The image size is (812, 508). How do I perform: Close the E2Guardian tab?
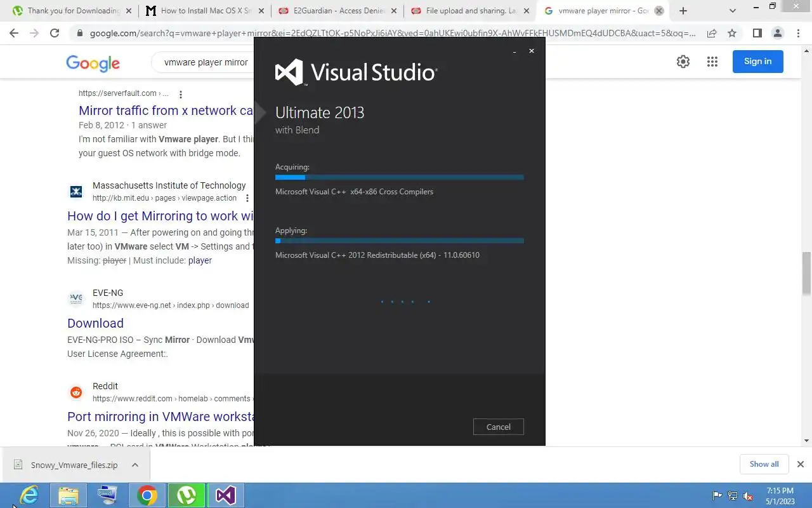[x=394, y=11]
